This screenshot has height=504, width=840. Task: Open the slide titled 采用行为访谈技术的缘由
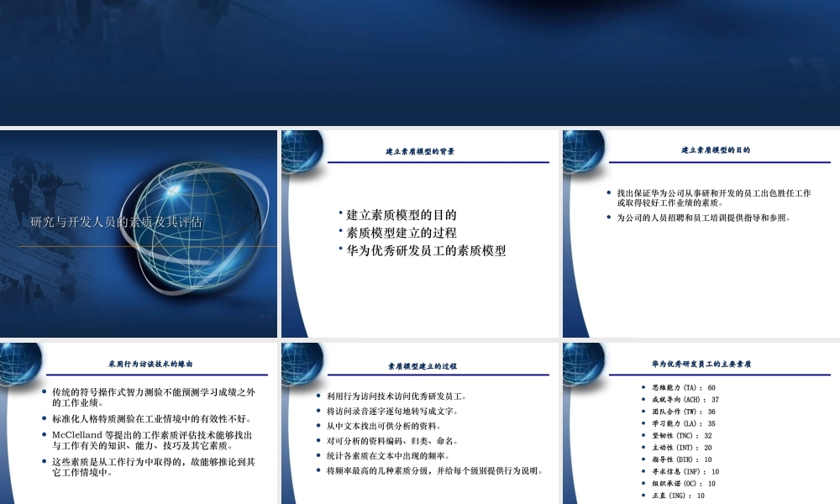[139, 423]
